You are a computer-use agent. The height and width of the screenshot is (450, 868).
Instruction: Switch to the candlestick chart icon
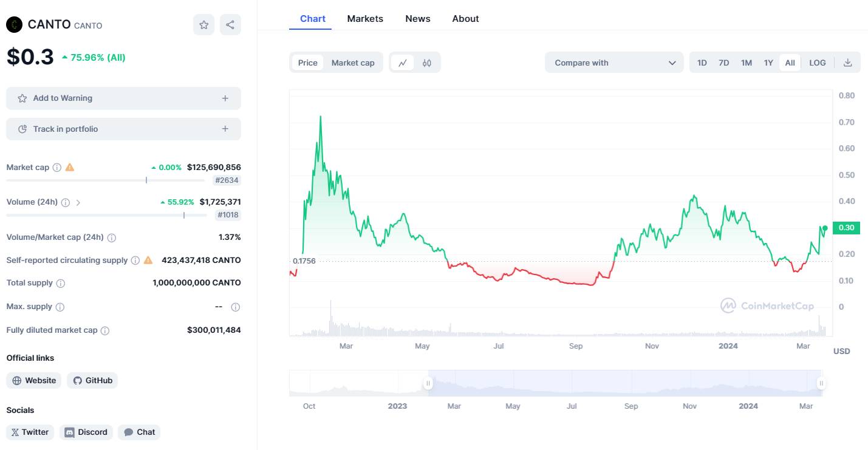point(427,63)
